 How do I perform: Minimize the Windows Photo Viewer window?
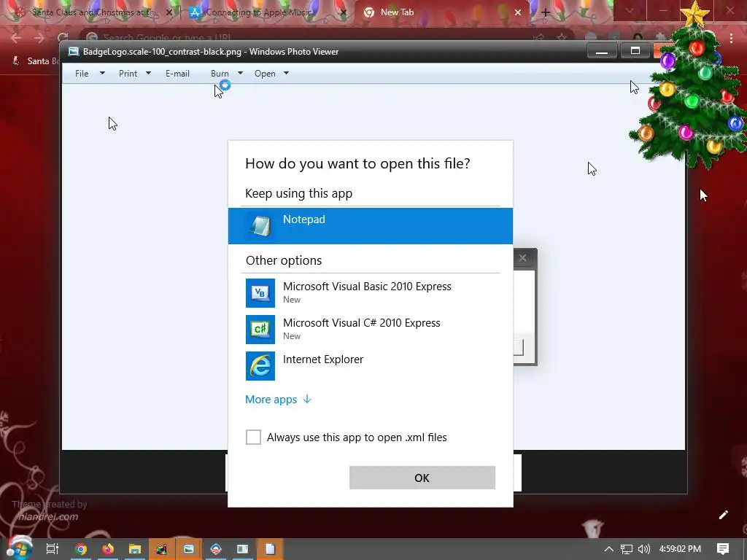[x=602, y=51]
